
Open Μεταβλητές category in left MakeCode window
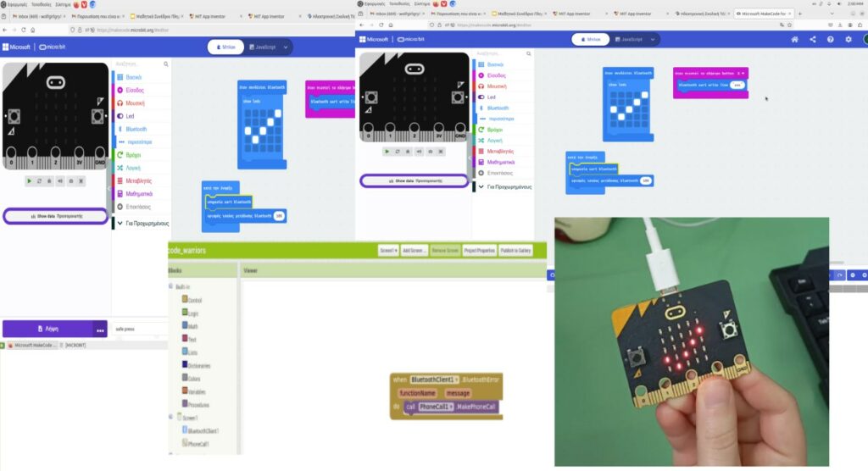(x=140, y=181)
